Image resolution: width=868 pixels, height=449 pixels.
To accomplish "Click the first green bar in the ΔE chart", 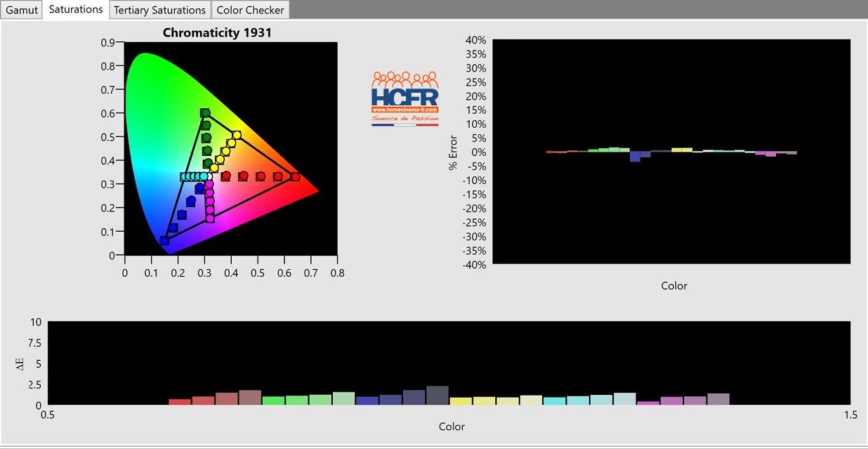I will point(273,401).
